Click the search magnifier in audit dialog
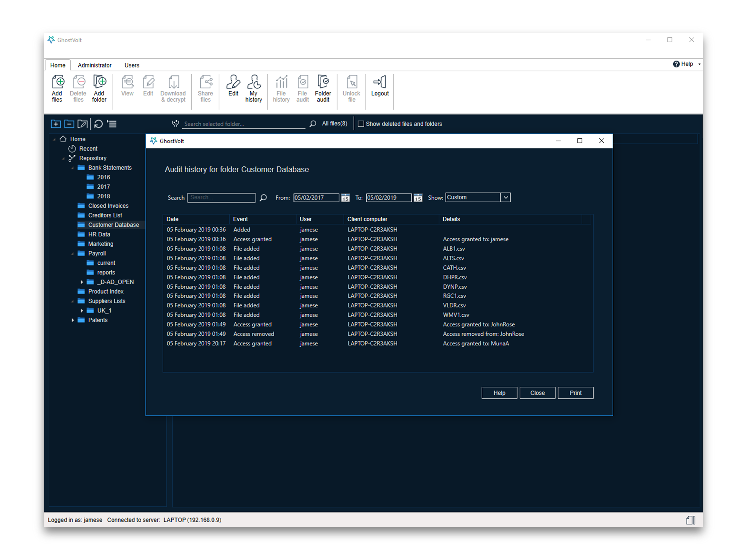747x560 pixels. coord(263,198)
